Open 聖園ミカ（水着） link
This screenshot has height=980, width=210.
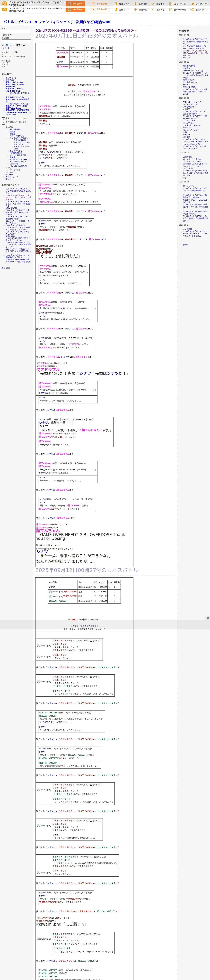[x=190, y=87]
